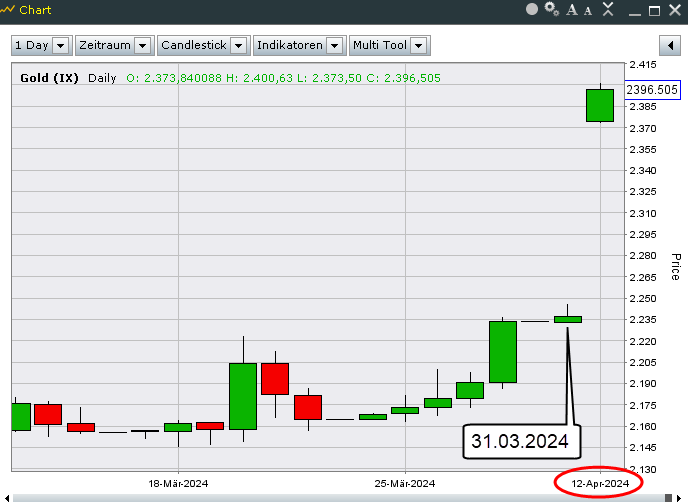
Task: Select the large green 12-Apr candlestick
Action: coord(600,105)
